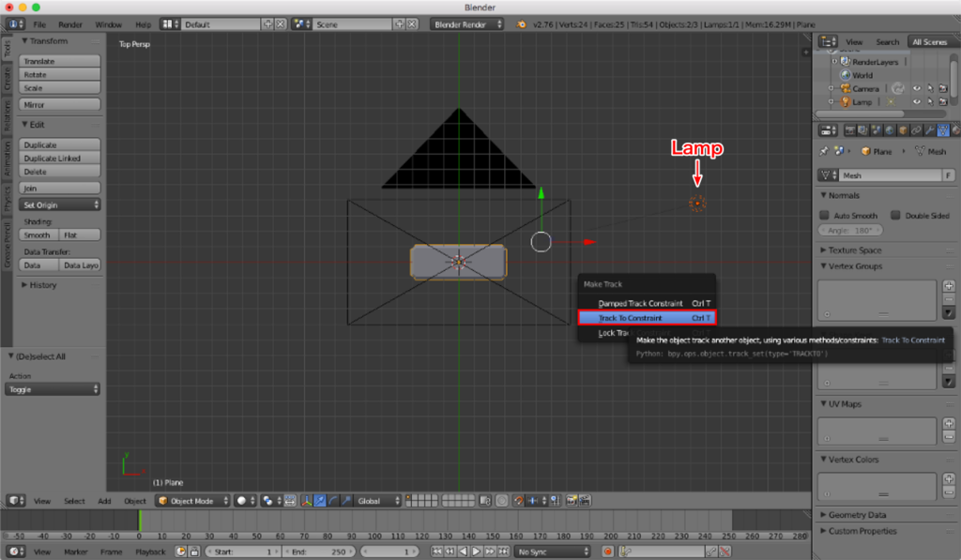The image size is (961, 560).
Task: Open the Render properties tab icon
Action: point(849,130)
